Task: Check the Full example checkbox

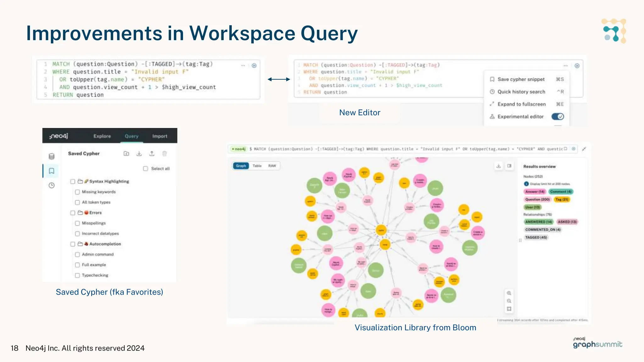Action: click(x=77, y=265)
